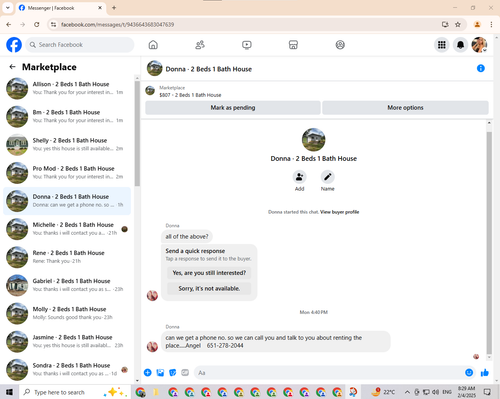Screen dimensions: 500x399
Task: Select the Donna conversation in the list
Action: pyautogui.click(x=67, y=201)
